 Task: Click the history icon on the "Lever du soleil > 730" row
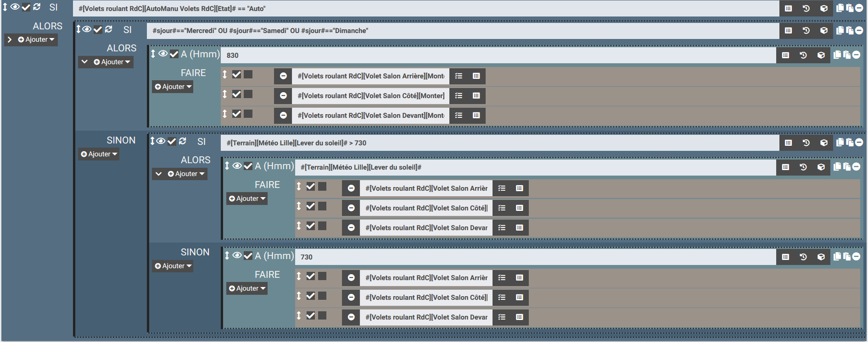(x=806, y=143)
